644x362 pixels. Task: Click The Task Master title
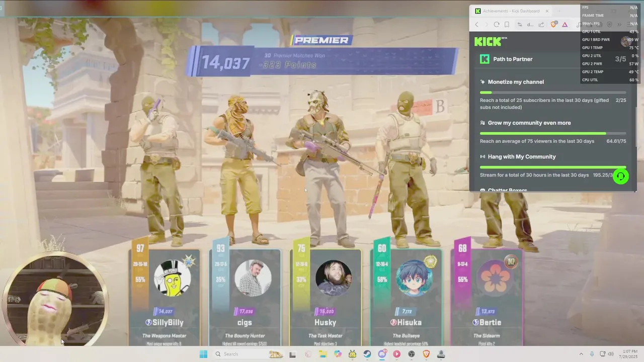coord(326,336)
